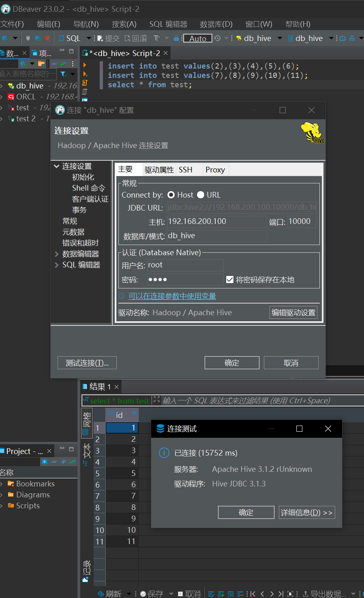Image resolution: width=364 pixels, height=598 pixels.
Task: Go to first row navigation icon
Action: click(253, 594)
